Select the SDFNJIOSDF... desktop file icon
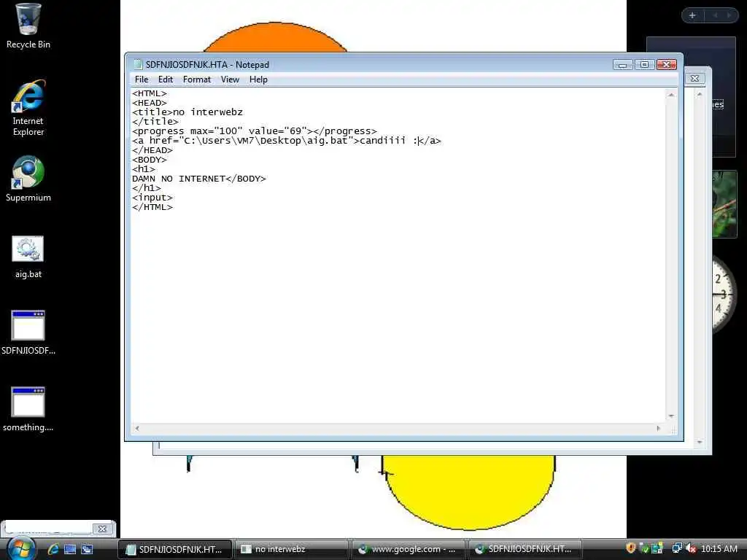The height and width of the screenshot is (560, 747). point(28,332)
